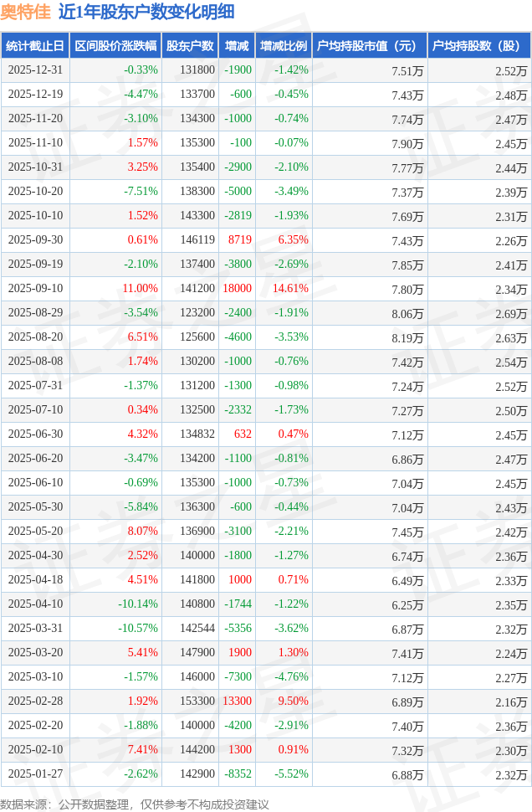Image resolution: width=532 pixels, height=812 pixels.
Task: Select the 2025-01-27 date cell
Action: tap(35, 774)
